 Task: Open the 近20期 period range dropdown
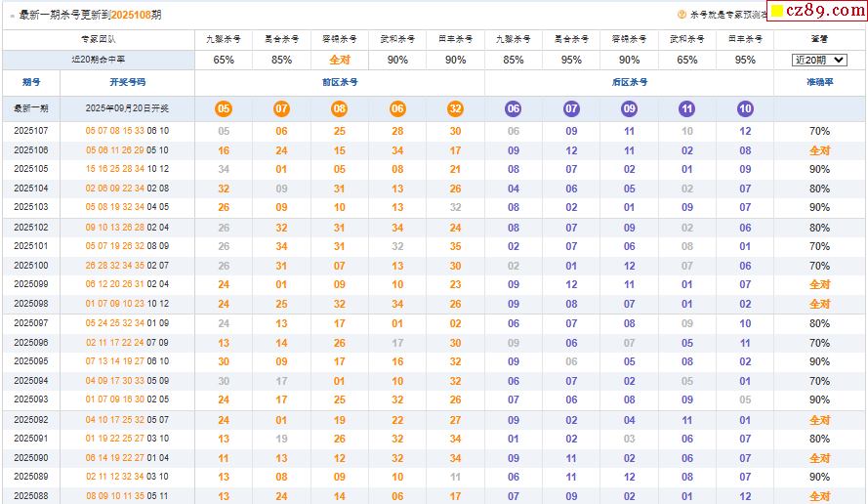tap(819, 60)
